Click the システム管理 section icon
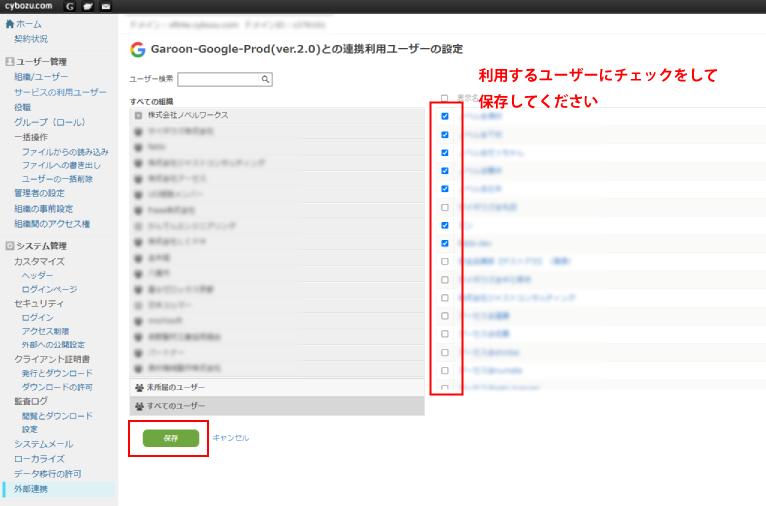 [9, 246]
